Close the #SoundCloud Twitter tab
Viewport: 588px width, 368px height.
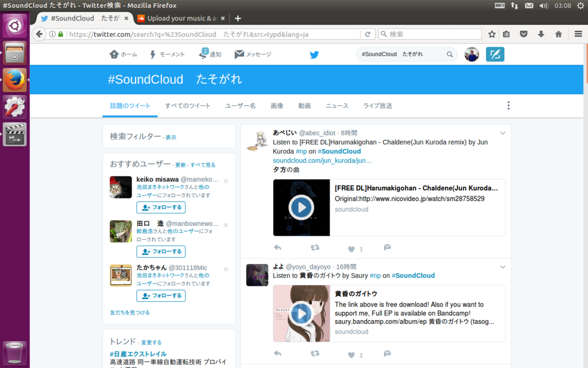pyautogui.click(x=126, y=18)
